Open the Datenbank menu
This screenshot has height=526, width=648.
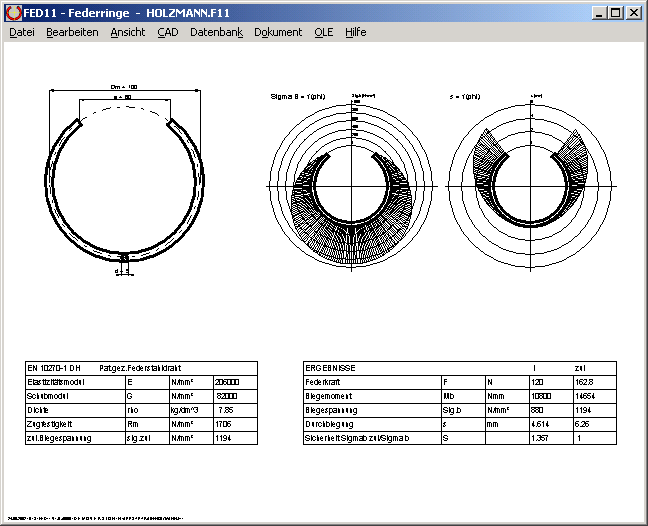(216, 32)
